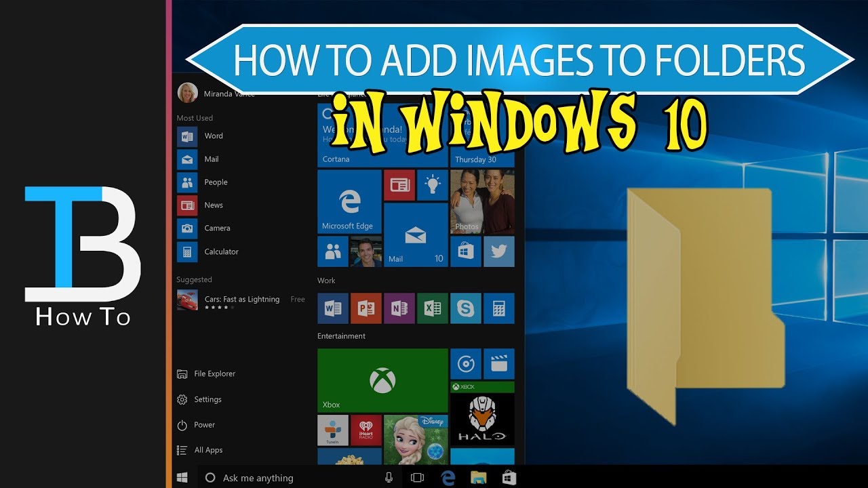Open the Movies & TV tile

click(499, 364)
